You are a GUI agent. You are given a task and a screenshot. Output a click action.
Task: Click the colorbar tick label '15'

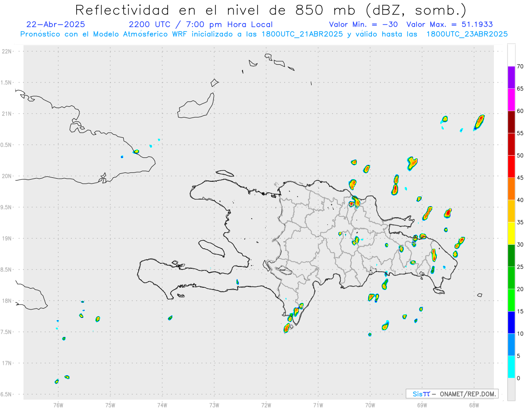click(x=520, y=311)
